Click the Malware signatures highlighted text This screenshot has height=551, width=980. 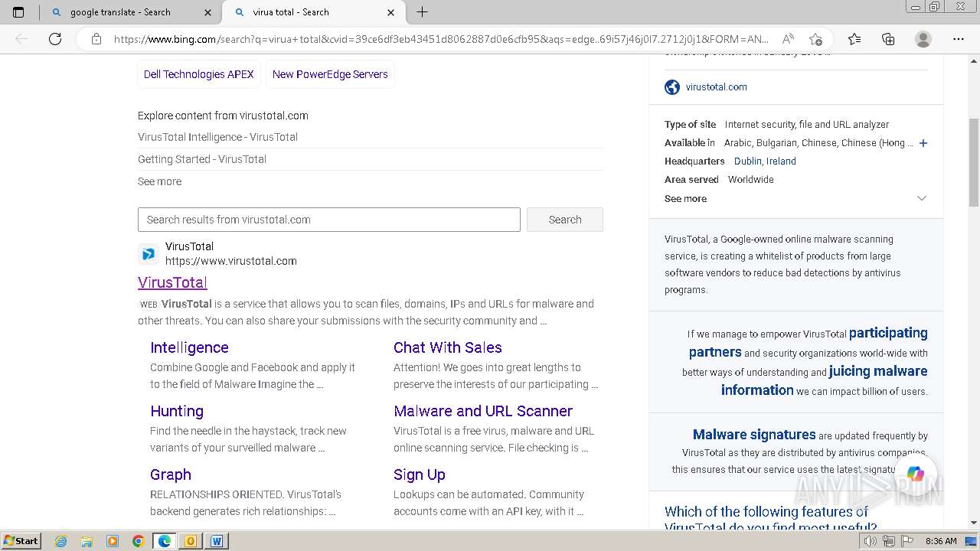(754, 435)
